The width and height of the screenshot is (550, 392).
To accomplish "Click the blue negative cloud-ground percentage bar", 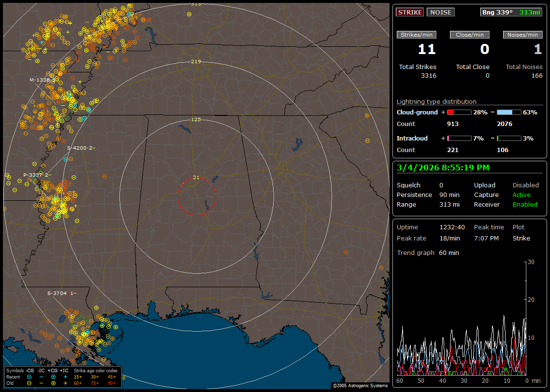I will [509, 112].
